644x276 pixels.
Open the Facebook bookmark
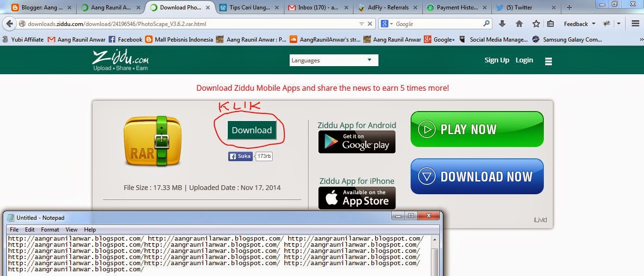pyautogui.click(x=125, y=40)
